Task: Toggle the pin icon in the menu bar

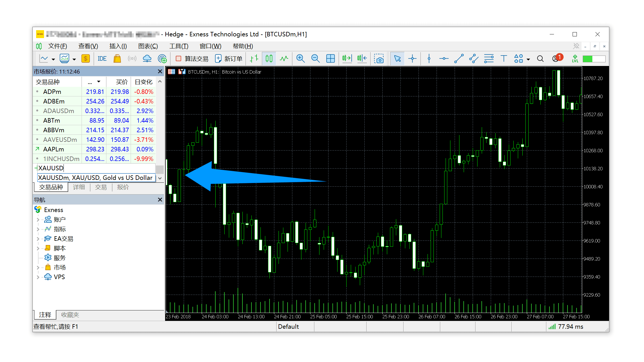Action: coord(576,46)
